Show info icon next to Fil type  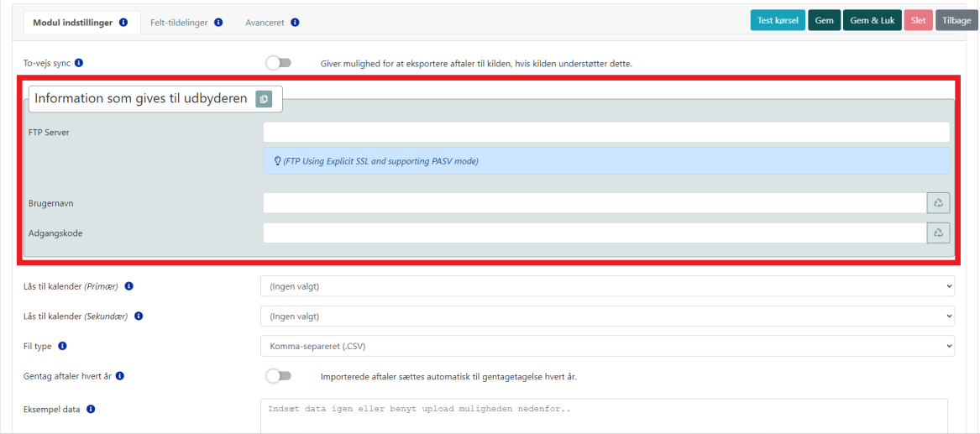pyautogui.click(x=62, y=345)
